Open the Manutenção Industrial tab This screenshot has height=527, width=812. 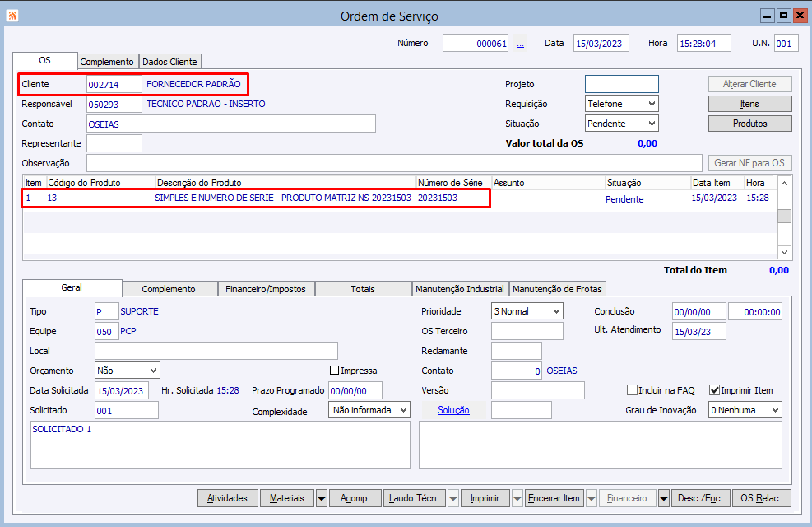click(x=460, y=289)
